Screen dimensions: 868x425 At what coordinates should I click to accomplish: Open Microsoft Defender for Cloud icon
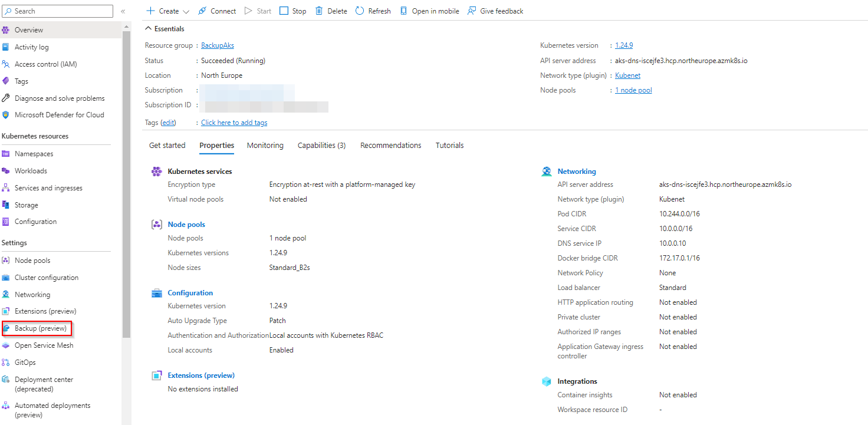[x=6, y=115]
